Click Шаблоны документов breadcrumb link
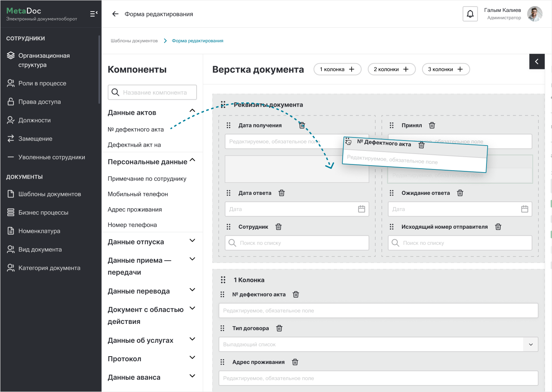 pyautogui.click(x=134, y=41)
